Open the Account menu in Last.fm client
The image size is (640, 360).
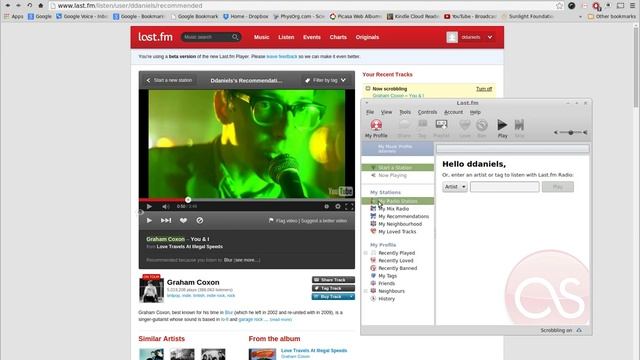point(453,112)
